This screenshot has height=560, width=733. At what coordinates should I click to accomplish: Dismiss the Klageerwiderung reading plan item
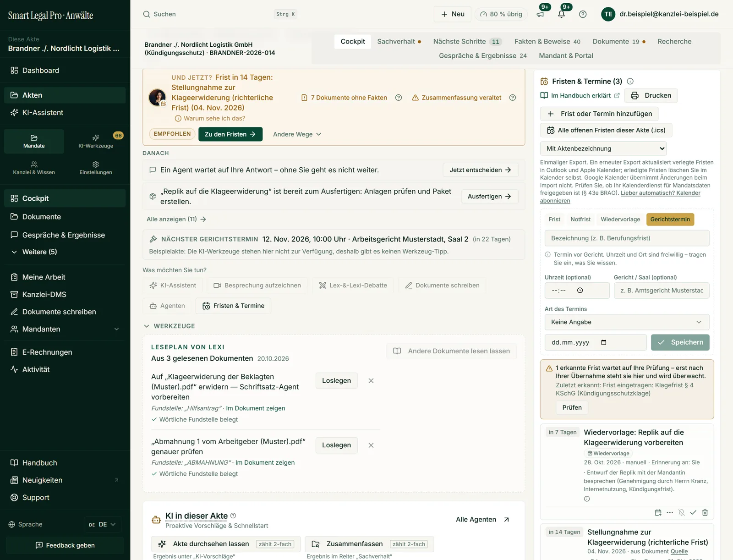371,381
